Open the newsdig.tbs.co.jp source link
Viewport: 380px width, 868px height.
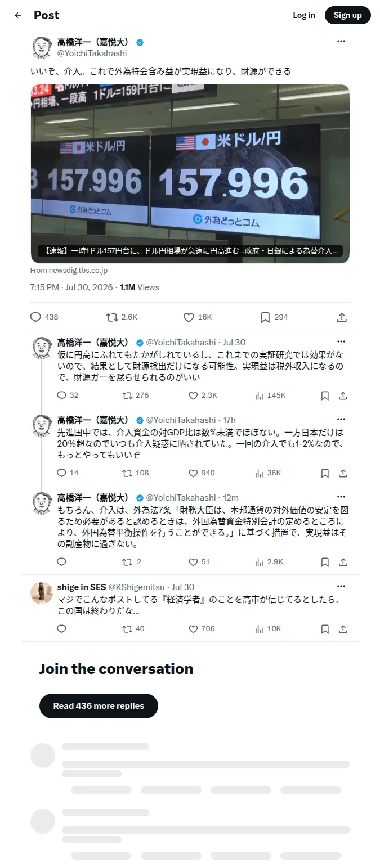69,271
